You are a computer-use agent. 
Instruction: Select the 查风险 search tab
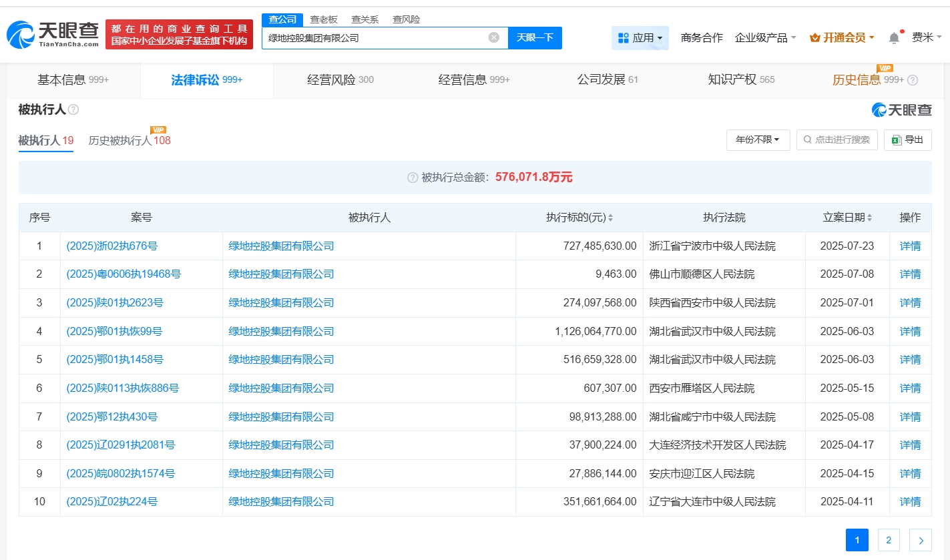pyautogui.click(x=407, y=19)
